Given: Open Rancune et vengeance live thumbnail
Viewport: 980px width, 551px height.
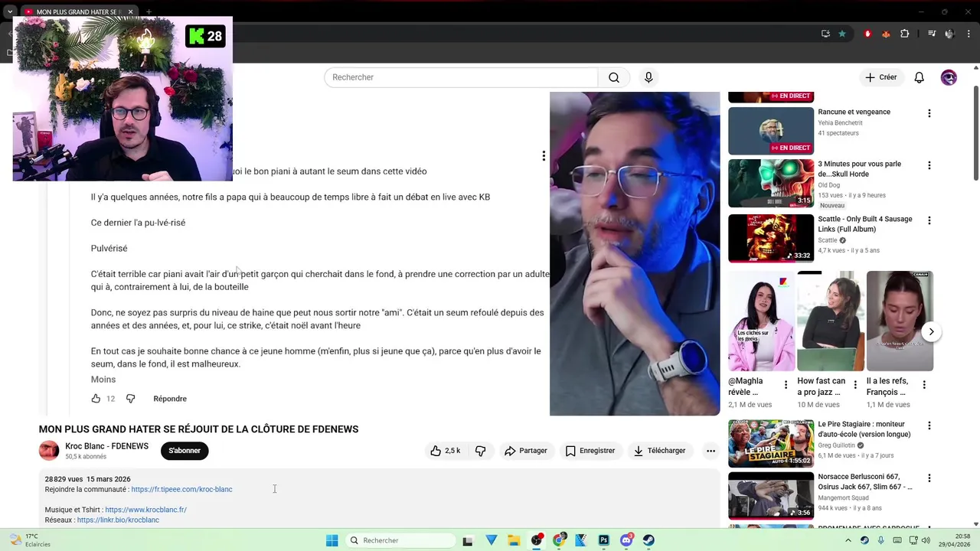Looking at the screenshot, I should point(771,131).
